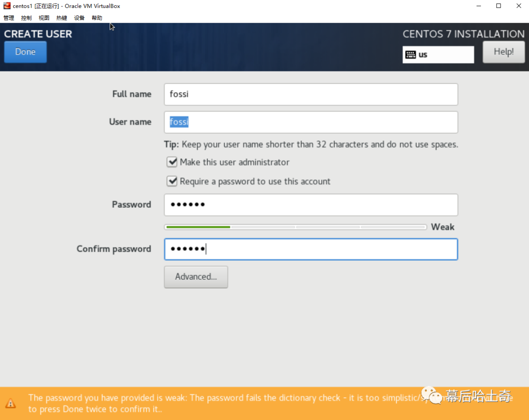
Task: Open the 热键 menu
Action: [62, 18]
